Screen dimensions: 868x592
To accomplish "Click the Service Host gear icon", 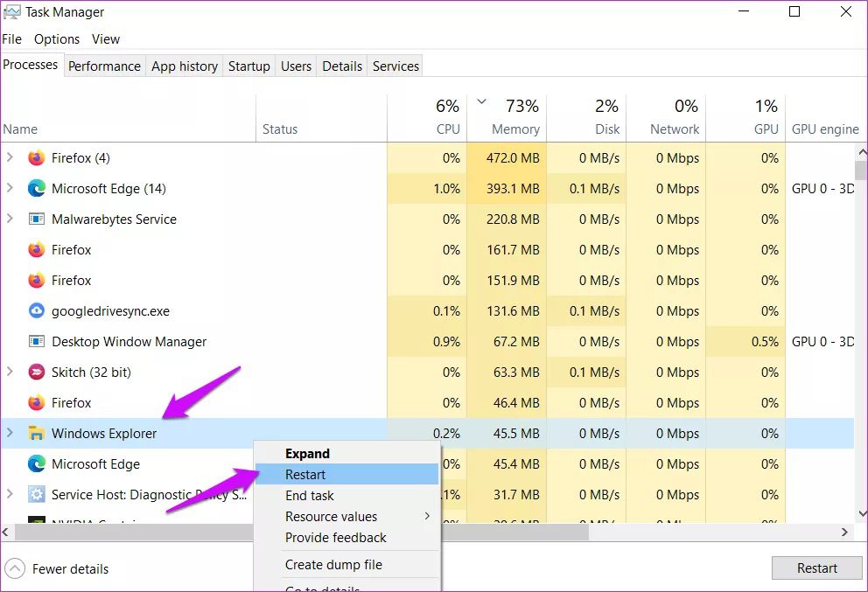I will pyautogui.click(x=37, y=494).
